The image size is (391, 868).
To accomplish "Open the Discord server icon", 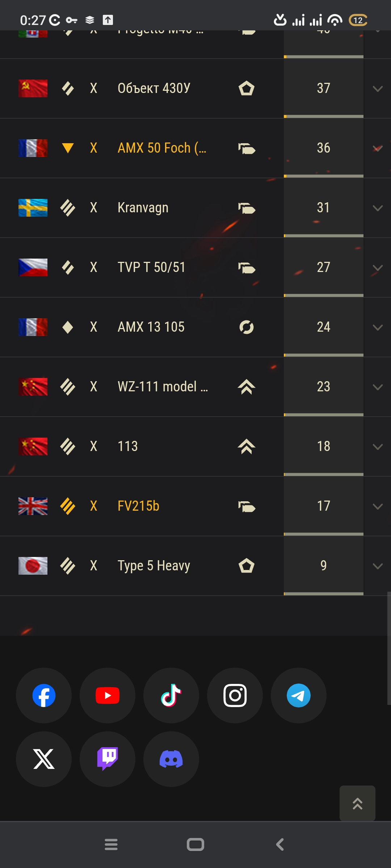I will (x=171, y=759).
